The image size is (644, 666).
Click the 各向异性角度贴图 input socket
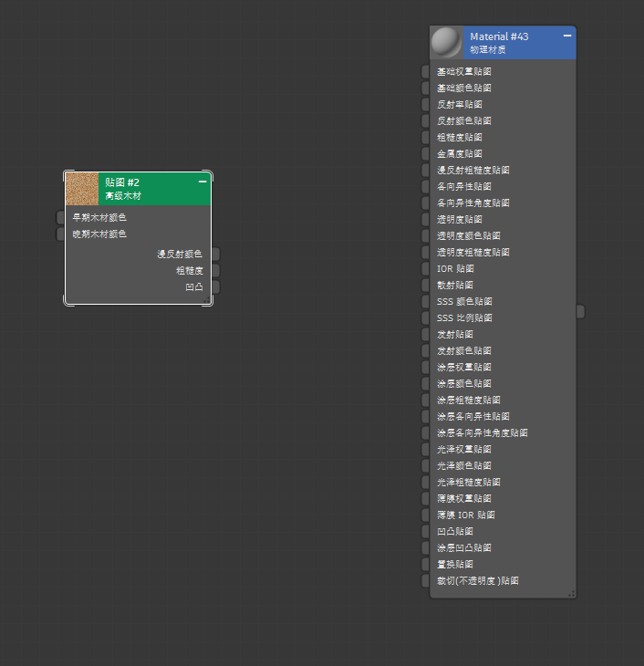(425, 203)
